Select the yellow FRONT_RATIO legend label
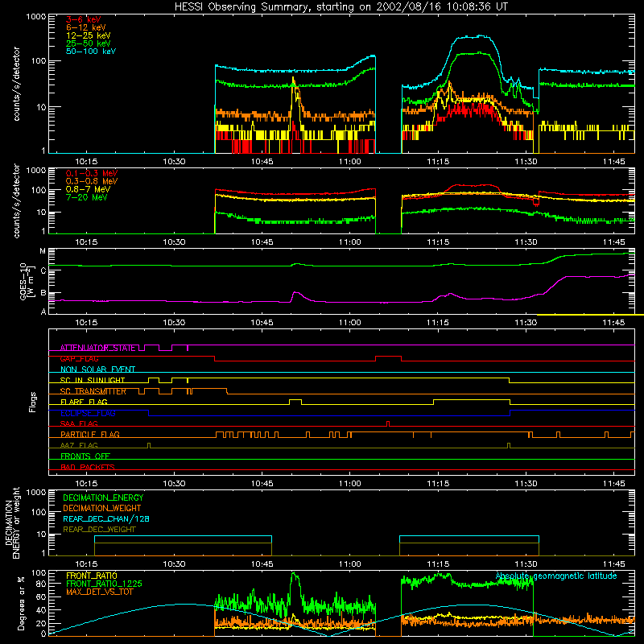The width and height of the screenshot is (644, 644). pyautogui.click(x=92, y=576)
